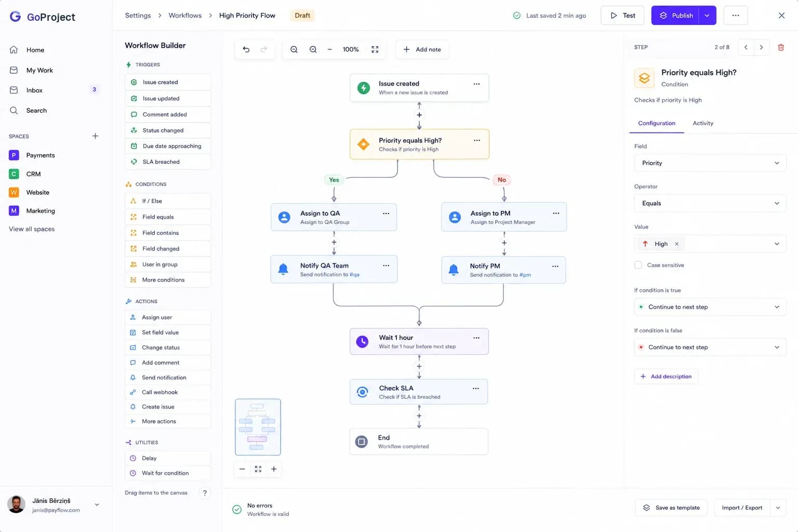Switch to the Configuration tab

[x=657, y=123]
